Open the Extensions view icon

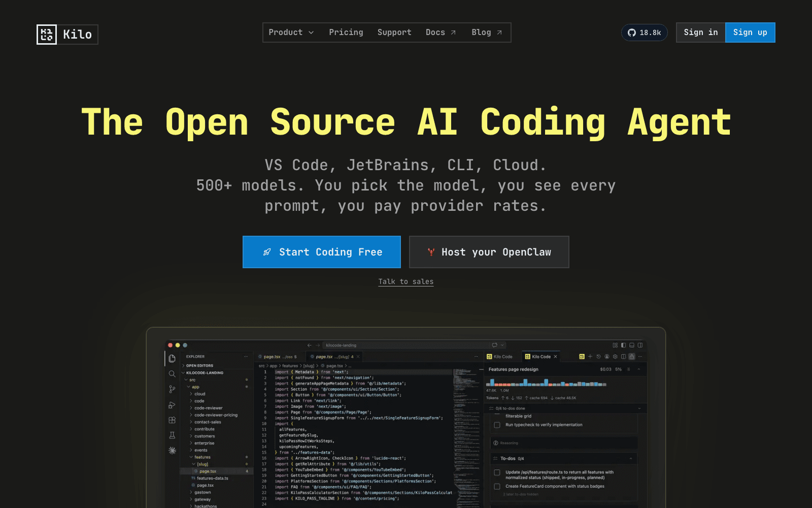tap(172, 420)
